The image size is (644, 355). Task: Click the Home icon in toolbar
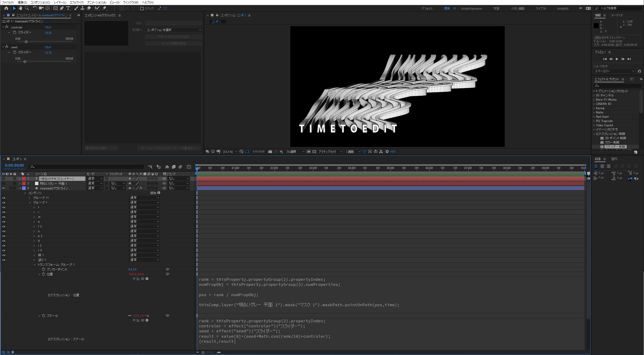coord(6,8)
